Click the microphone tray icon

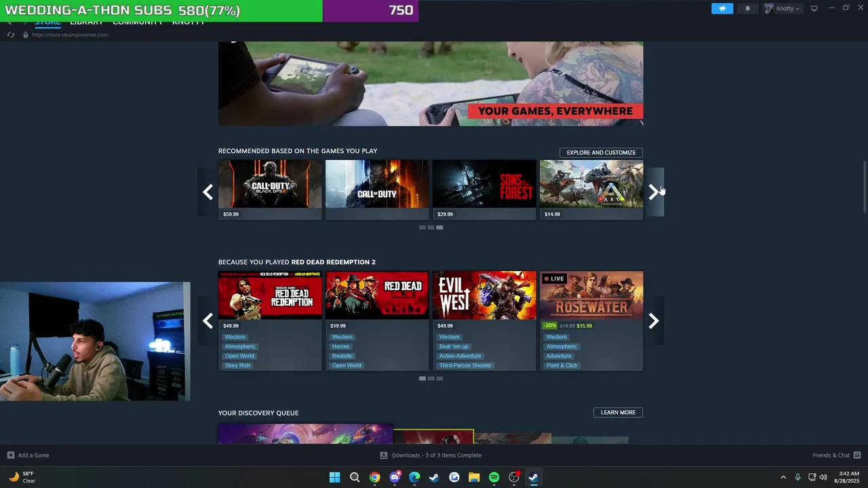797,477
